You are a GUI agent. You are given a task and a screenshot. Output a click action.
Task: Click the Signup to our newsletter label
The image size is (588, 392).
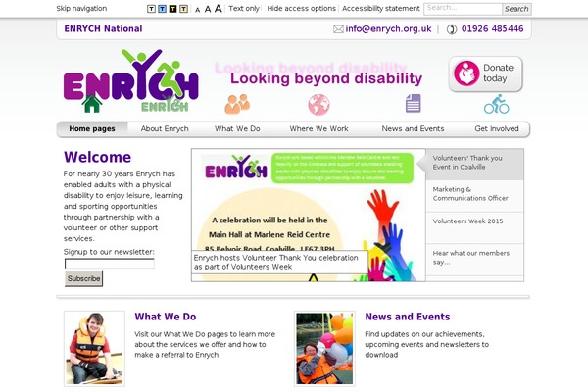pos(109,252)
